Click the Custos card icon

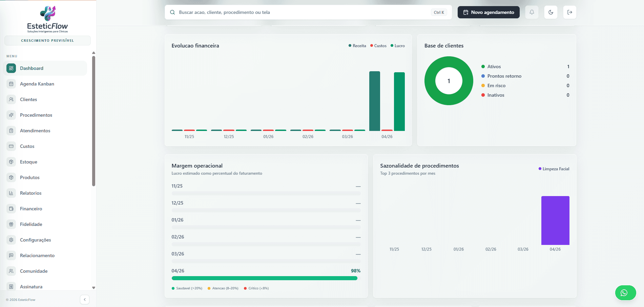click(11, 146)
